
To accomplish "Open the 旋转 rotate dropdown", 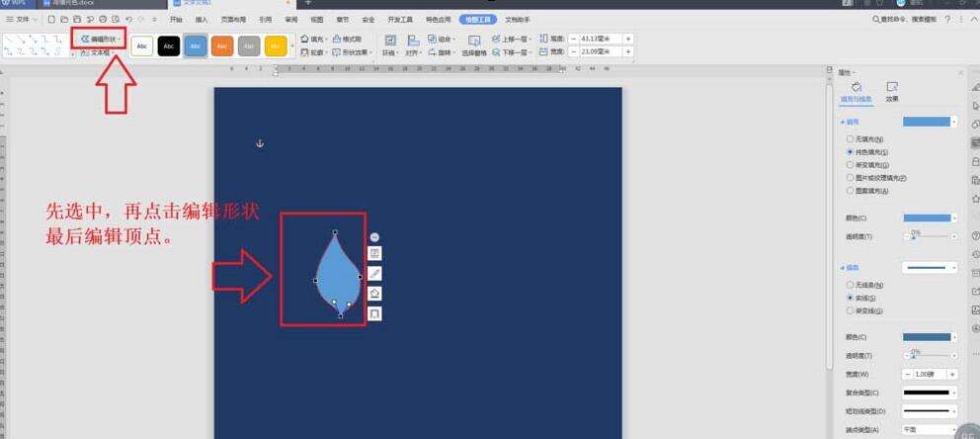I will 442,53.
